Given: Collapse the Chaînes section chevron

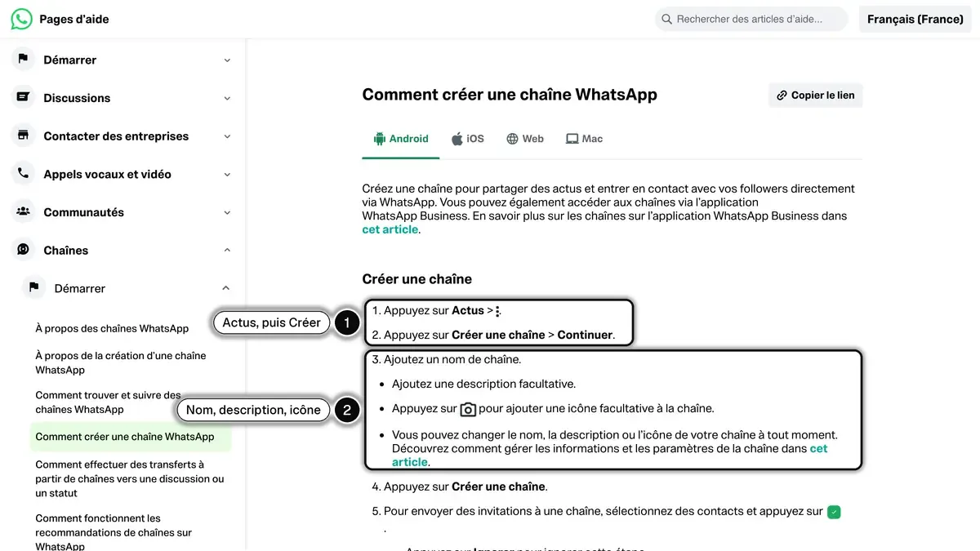Looking at the screenshot, I should (227, 251).
